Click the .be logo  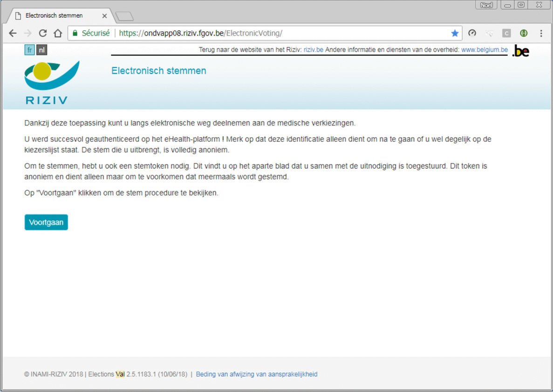[520, 50]
